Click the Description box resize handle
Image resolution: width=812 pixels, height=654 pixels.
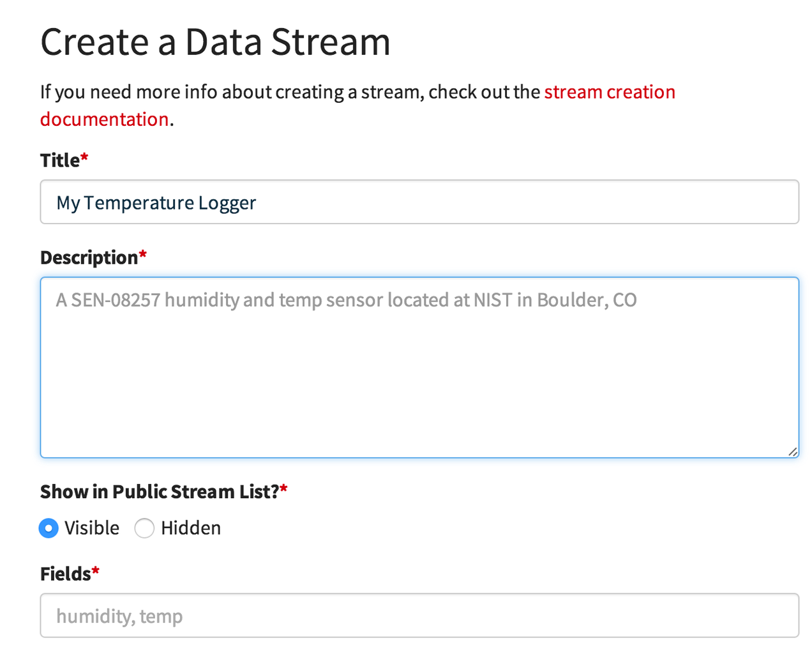pyautogui.click(x=792, y=452)
